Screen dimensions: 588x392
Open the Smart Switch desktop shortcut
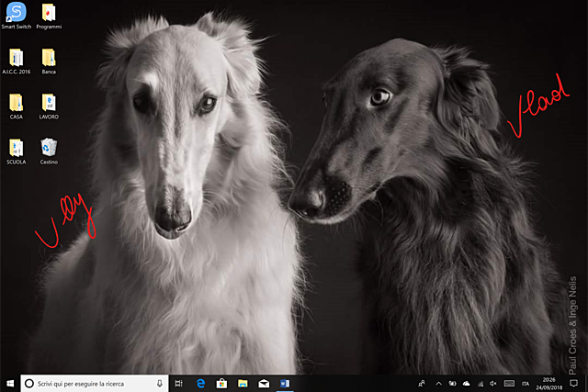(17, 16)
